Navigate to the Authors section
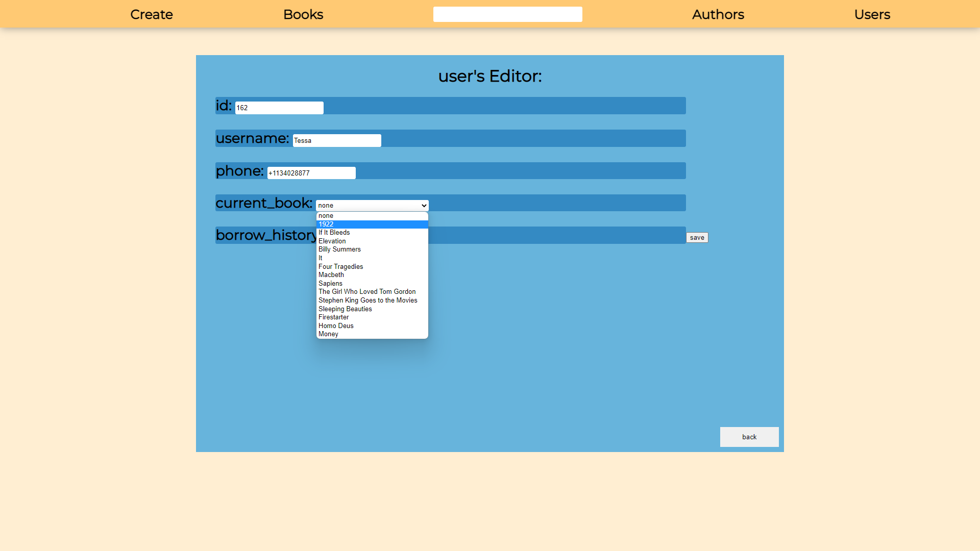The width and height of the screenshot is (980, 551). (x=718, y=14)
